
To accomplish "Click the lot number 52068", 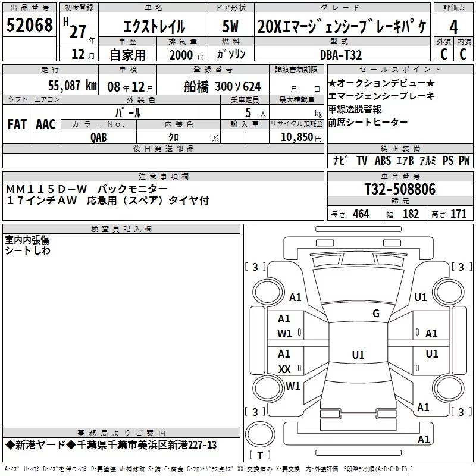I will tap(29, 26).
